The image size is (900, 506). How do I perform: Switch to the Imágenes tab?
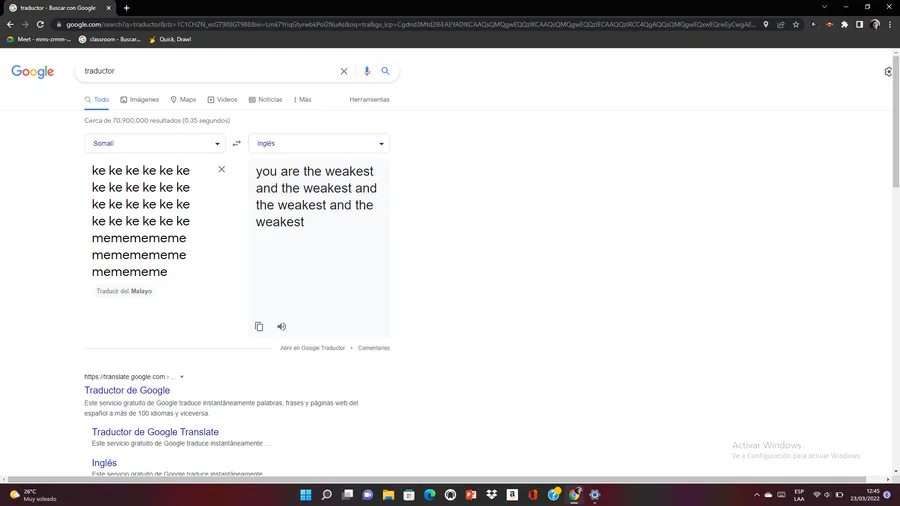coord(139,100)
